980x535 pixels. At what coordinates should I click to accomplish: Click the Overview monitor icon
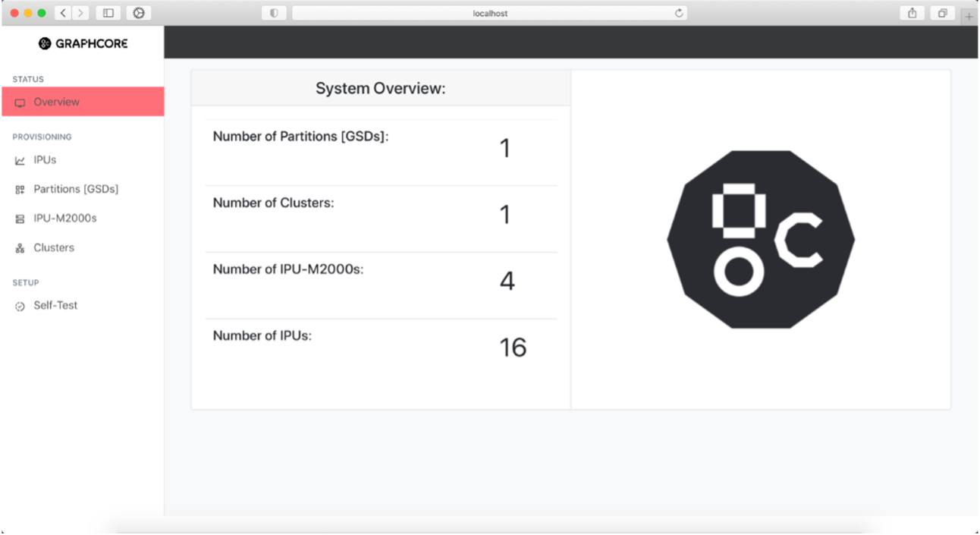click(20, 103)
